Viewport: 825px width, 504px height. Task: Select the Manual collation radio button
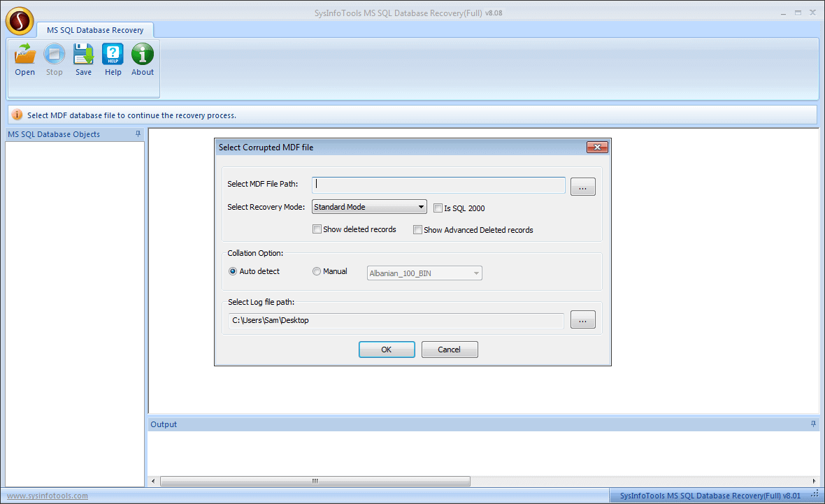(x=317, y=271)
